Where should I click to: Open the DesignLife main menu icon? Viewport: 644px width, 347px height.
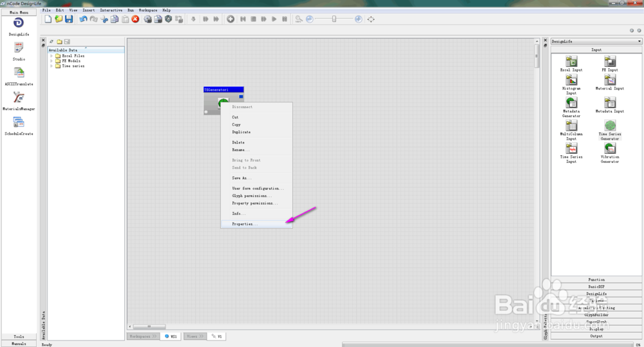pyautogui.click(x=19, y=23)
